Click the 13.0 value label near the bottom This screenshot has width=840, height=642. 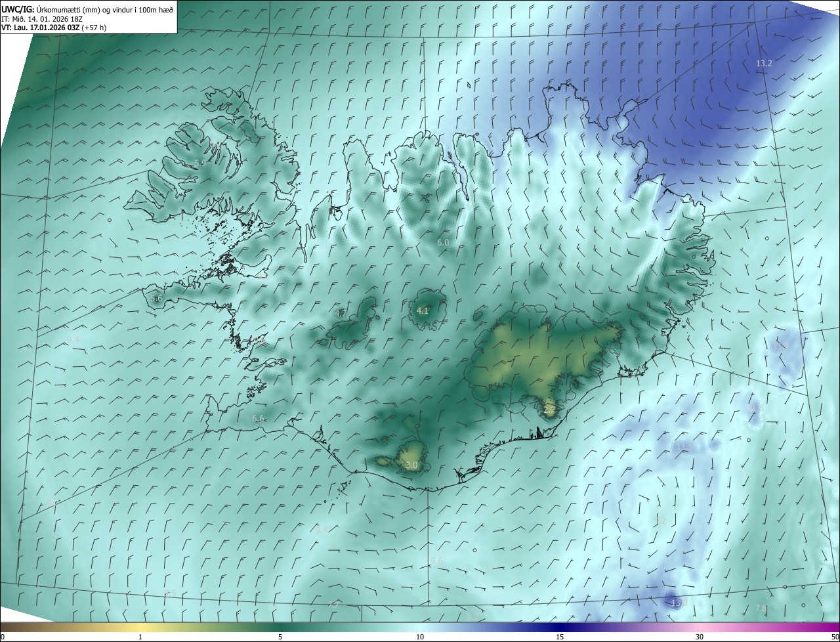point(679,603)
